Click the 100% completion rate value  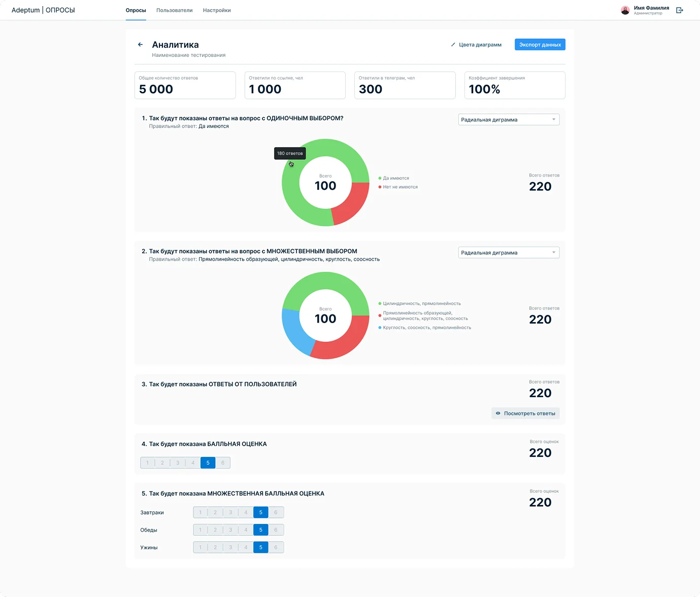tap(484, 89)
